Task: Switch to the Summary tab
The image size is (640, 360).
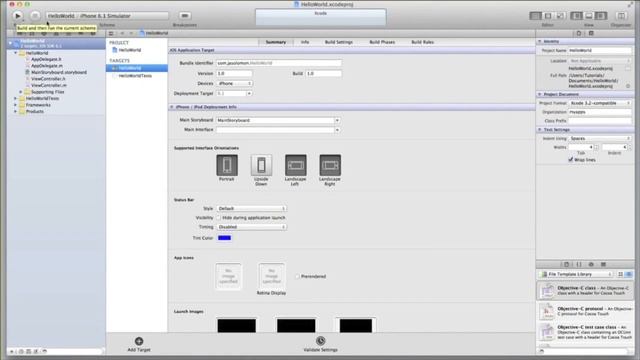Action: point(276,42)
